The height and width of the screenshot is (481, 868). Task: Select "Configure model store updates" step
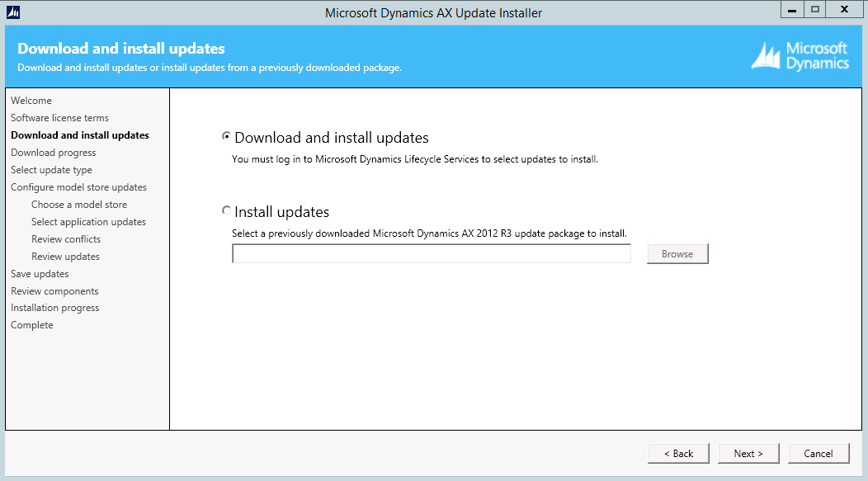78,187
